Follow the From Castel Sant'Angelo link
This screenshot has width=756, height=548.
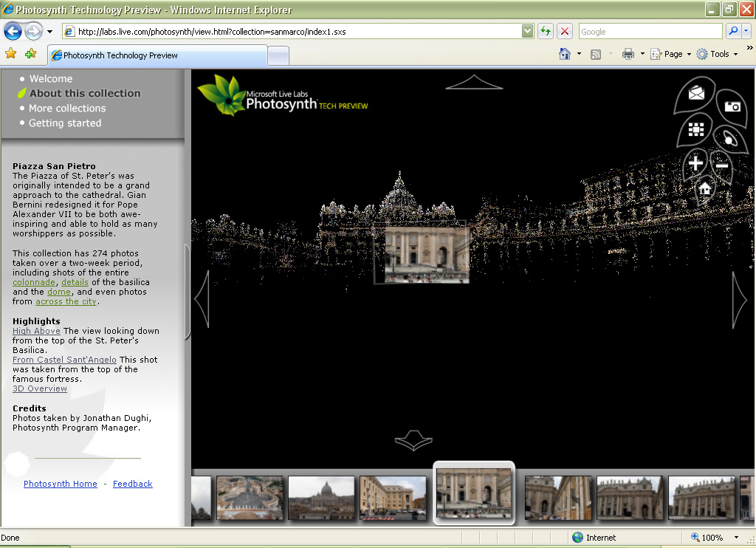tap(64, 360)
